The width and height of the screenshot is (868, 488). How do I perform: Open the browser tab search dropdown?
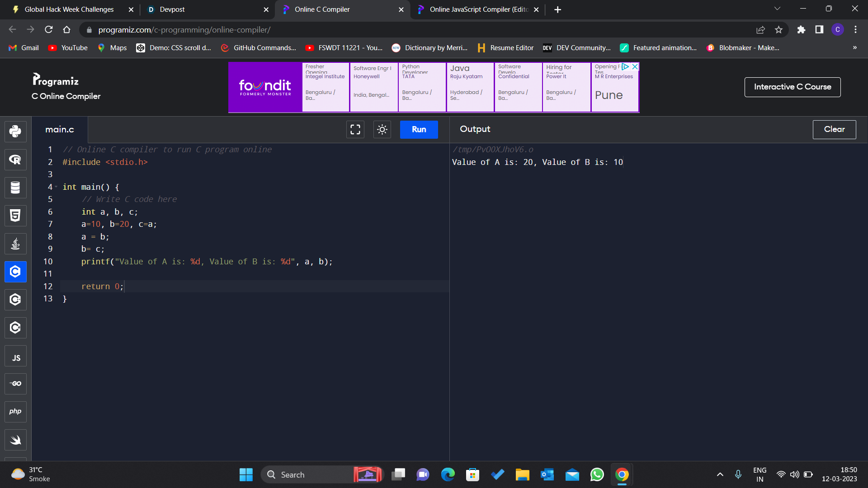777,8
